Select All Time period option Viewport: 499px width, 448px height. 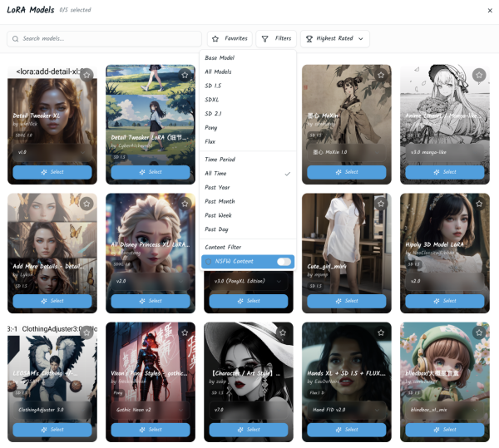pos(248,174)
